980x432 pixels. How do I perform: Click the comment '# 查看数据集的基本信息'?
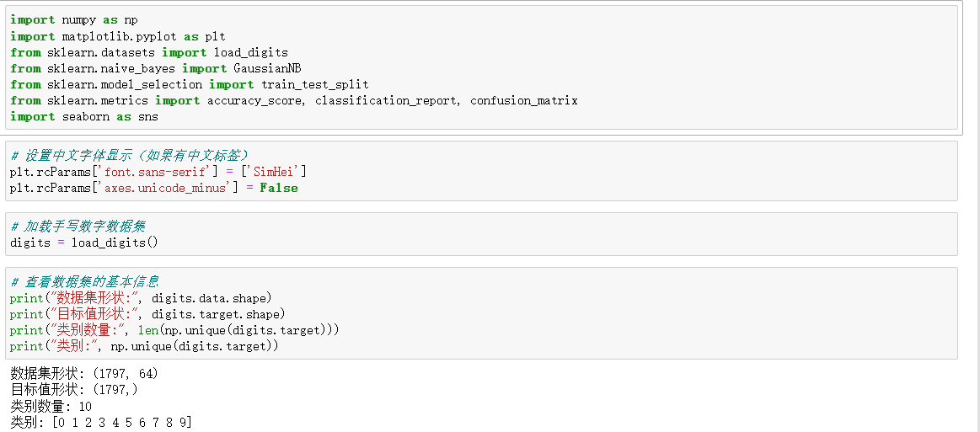[83, 281]
